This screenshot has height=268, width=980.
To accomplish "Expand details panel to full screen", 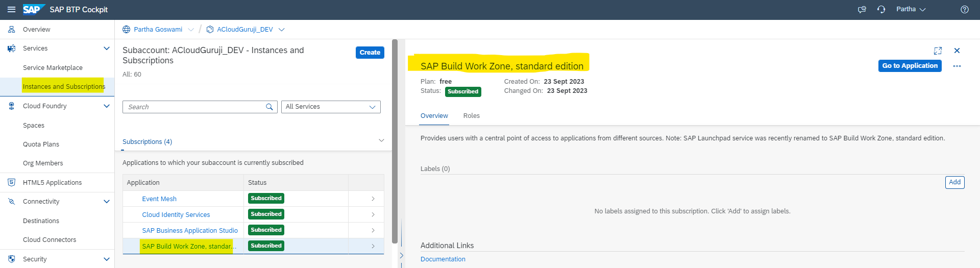I will (x=938, y=51).
